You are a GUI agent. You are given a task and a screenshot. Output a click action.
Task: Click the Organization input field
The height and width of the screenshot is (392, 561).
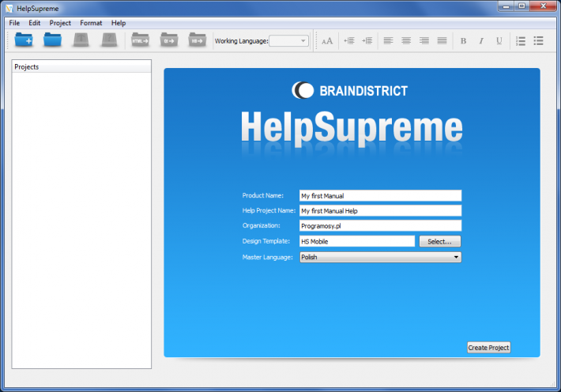pos(380,226)
